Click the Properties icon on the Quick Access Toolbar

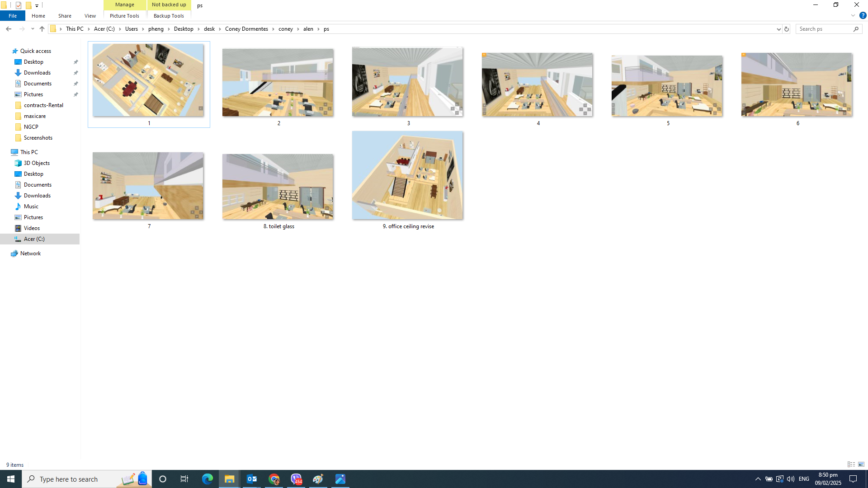coord(18,5)
